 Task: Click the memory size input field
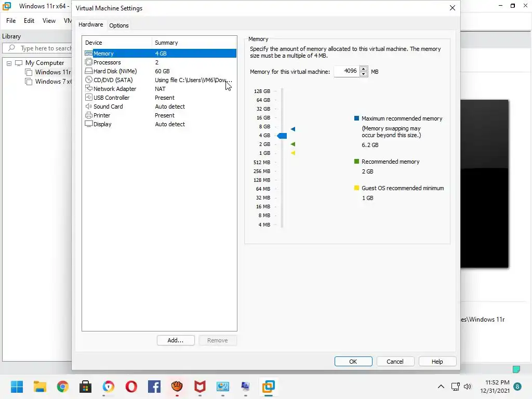coord(347,71)
